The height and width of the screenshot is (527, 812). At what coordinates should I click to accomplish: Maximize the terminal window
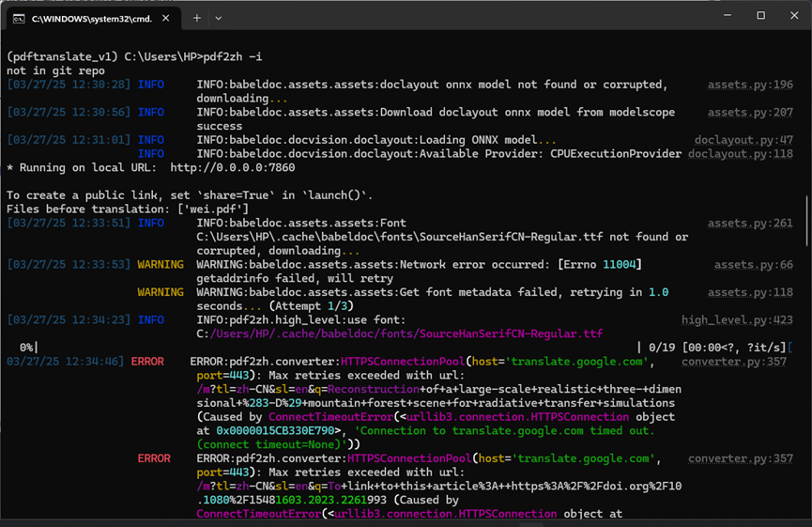coord(760,16)
